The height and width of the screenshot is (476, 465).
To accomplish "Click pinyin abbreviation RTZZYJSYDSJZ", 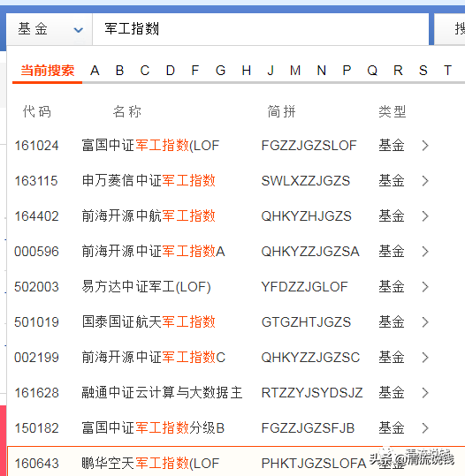I will pyautogui.click(x=312, y=393).
